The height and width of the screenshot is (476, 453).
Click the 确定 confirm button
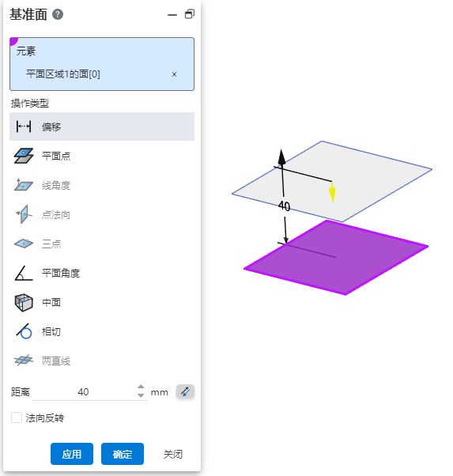pyautogui.click(x=123, y=454)
